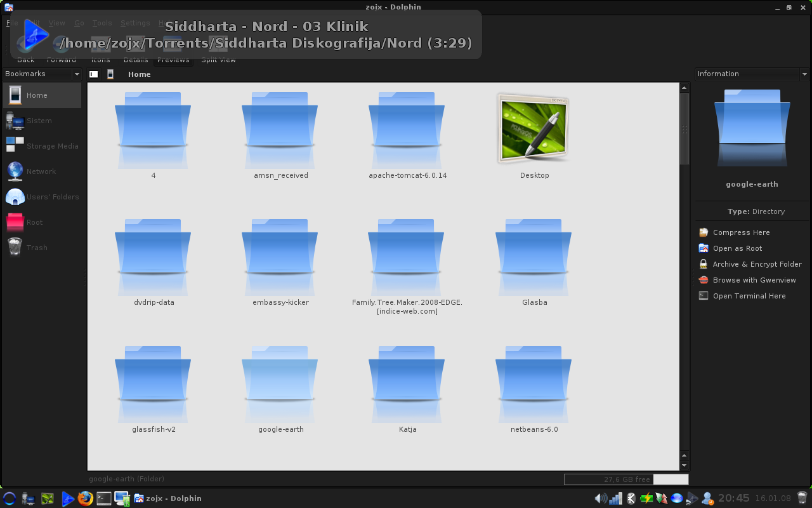812x508 pixels.
Task: Open the View menu
Action: (57, 23)
